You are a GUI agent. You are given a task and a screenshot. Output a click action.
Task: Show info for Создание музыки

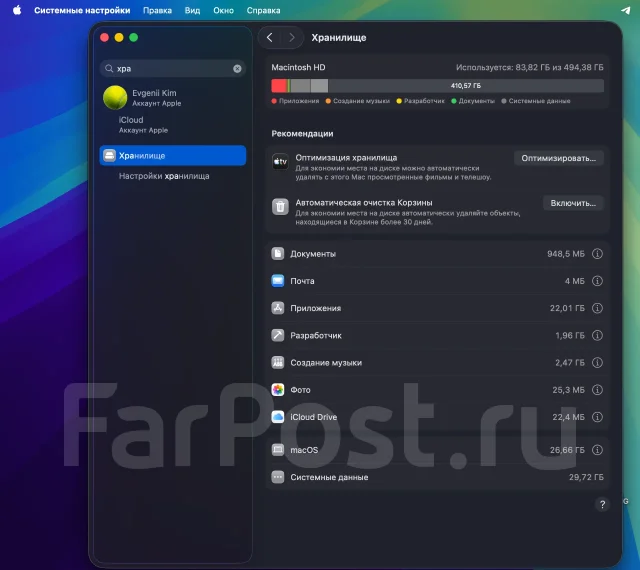click(x=597, y=363)
